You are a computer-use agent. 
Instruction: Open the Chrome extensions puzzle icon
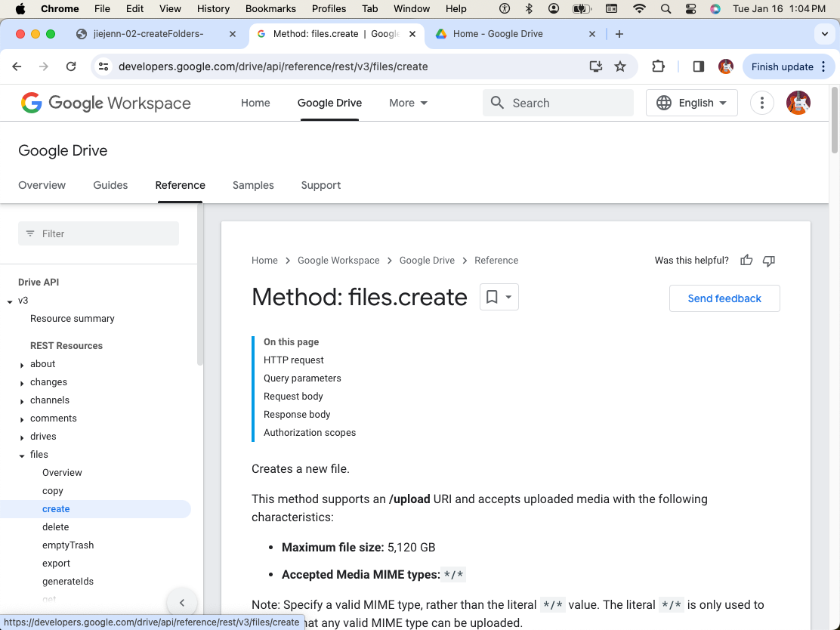click(658, 66)
